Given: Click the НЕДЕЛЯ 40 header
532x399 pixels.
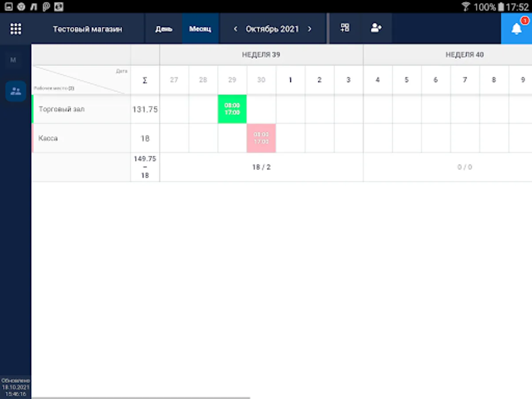Looking at the screenshot, I should pyautogui.click(x=465, y=55).
